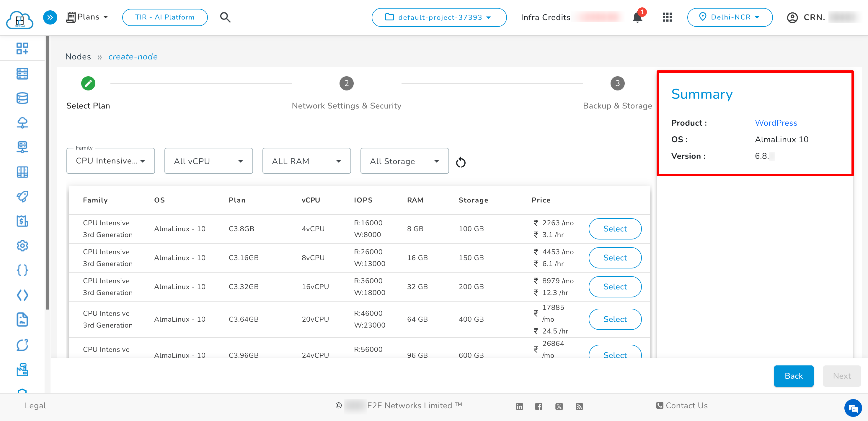868x421 pixels.
Task: Expand the All vCPU dropdown
Action: [x=208, y=161]
